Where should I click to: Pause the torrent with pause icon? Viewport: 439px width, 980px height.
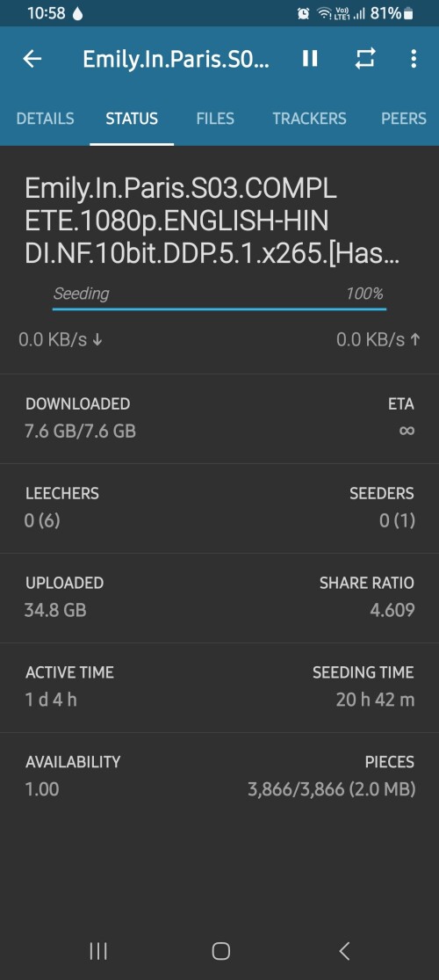coord(310,59)
